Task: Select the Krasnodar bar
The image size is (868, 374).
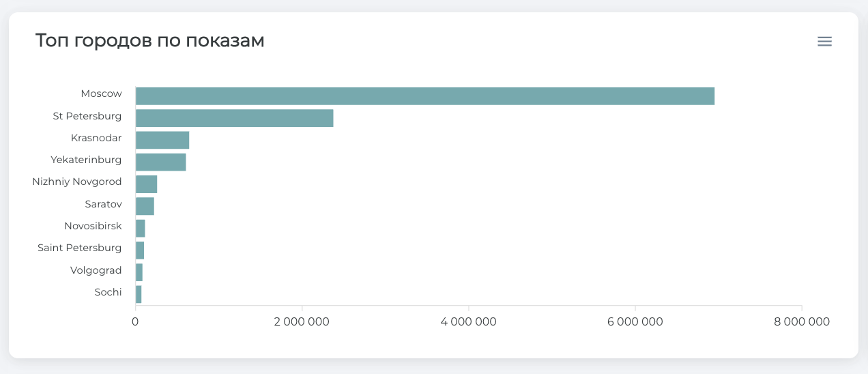Action: 162,140
